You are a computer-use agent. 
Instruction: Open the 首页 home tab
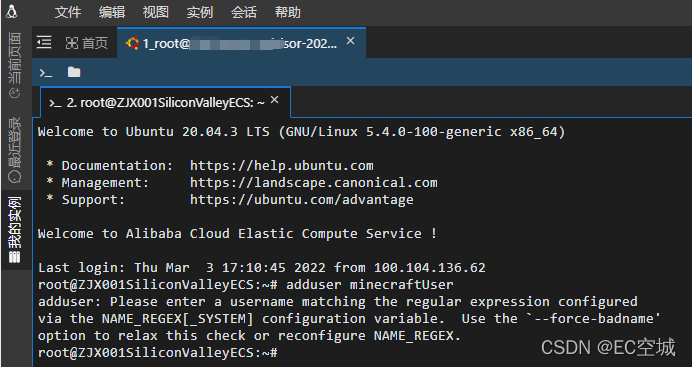[87, 43]
